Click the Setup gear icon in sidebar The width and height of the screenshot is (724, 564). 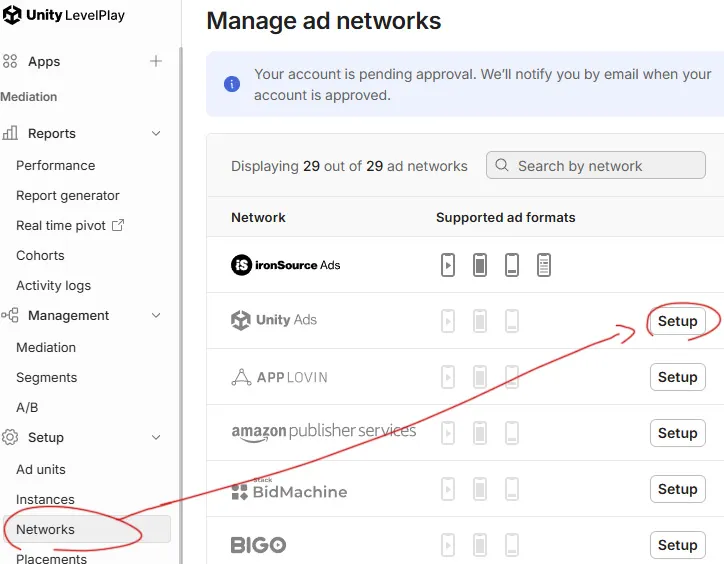[x=10, y=437]
